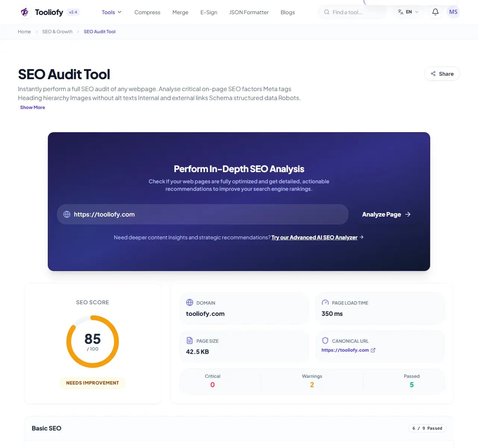Click the Page Load Time gauge icon
This screenshot has height=448, width=478.
tap(325, 302)
